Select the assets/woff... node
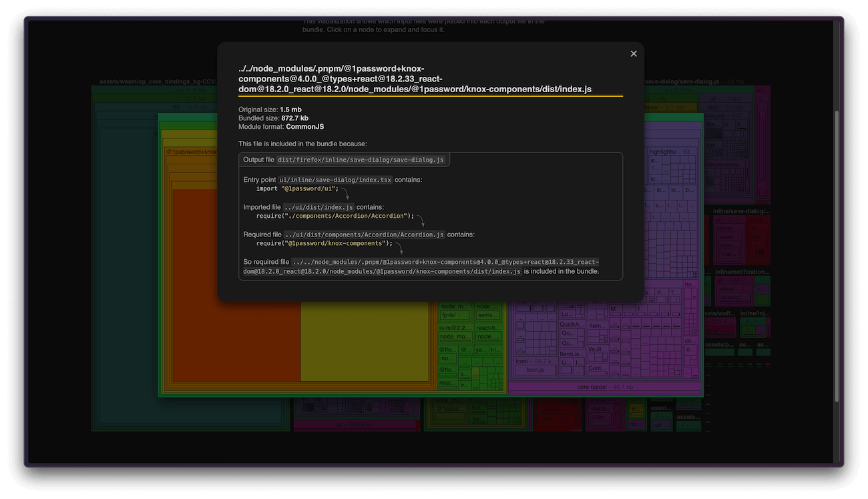 point(720,313)
